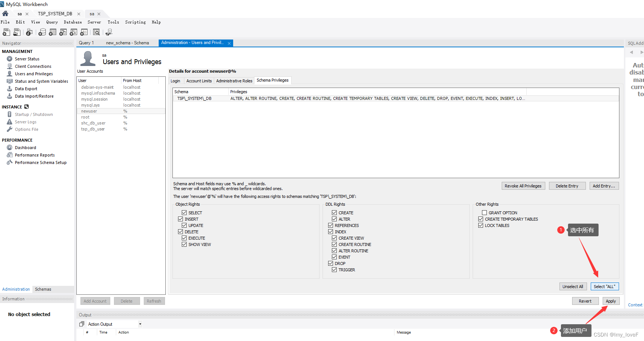Enable the GRANT OPTION checkbox

pos(484,213)
